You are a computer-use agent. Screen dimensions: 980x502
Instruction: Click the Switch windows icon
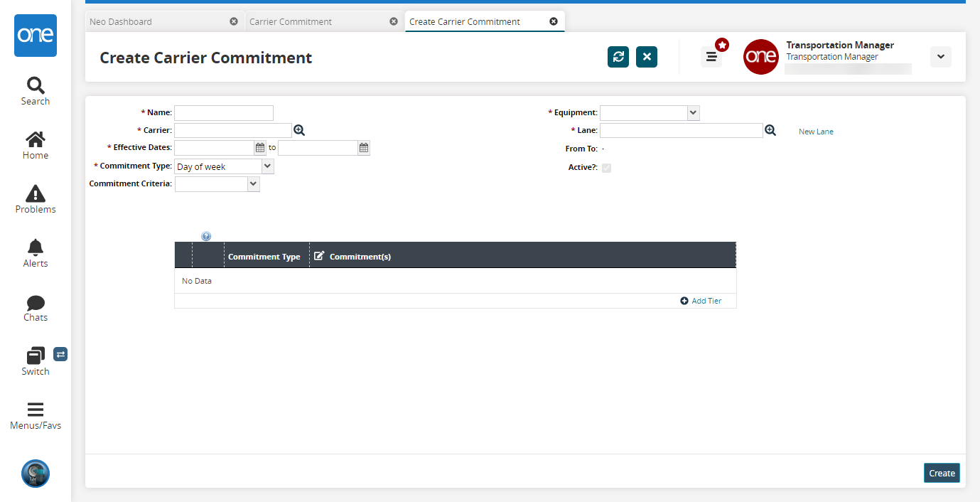coord(36,356)
